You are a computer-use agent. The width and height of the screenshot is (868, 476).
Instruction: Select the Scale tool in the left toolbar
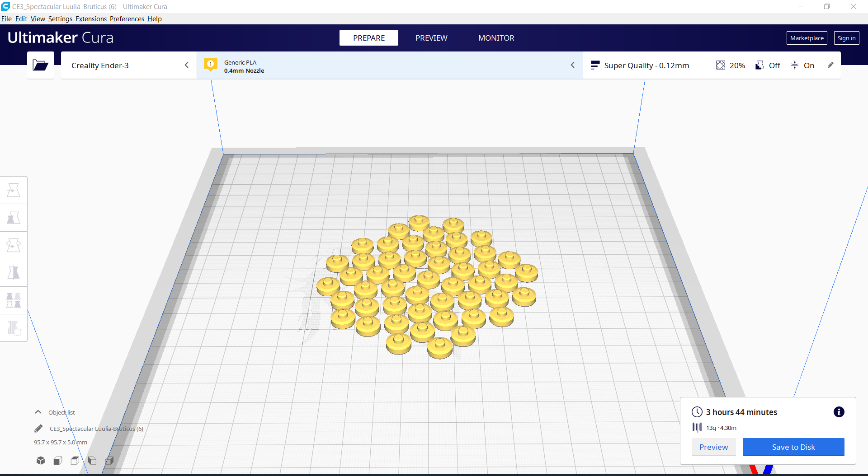(14, 218)
